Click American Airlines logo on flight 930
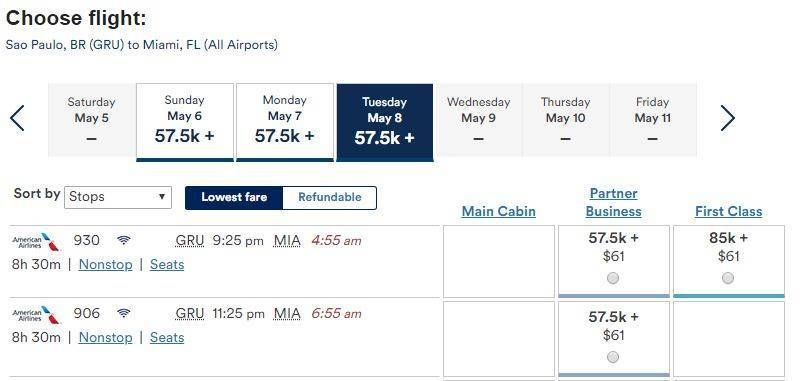The image size is (804, 381). point(36,242)
